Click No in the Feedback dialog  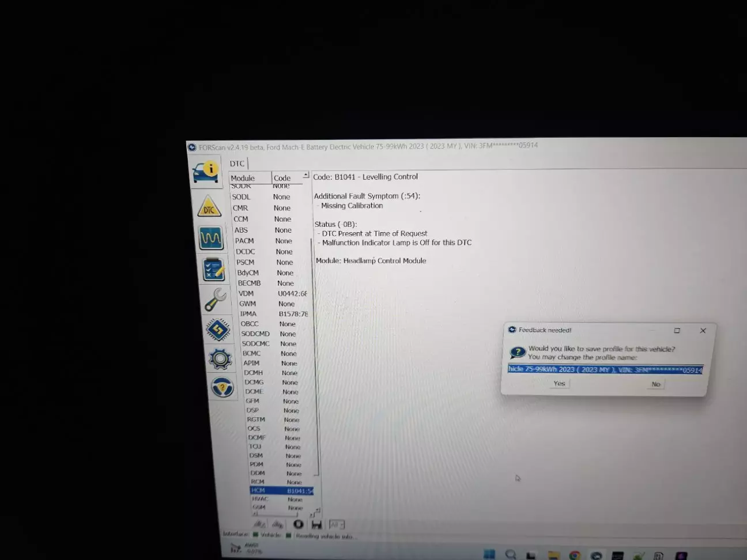[x=656, y=384]
